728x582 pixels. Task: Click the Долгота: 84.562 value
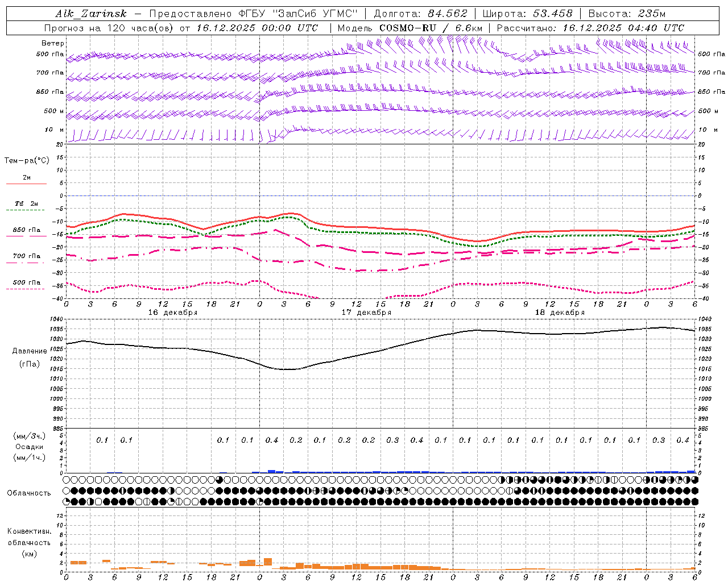coord(420,14)
